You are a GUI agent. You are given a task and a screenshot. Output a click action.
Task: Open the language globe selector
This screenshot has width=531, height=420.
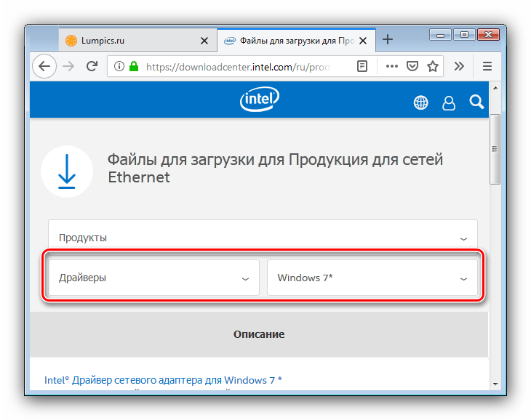tap(420, 102)
